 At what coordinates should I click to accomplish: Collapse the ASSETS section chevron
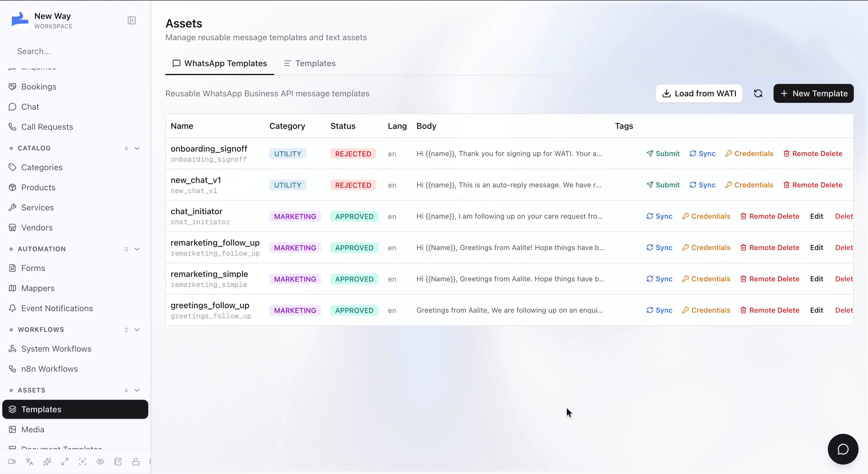[137, 390]
